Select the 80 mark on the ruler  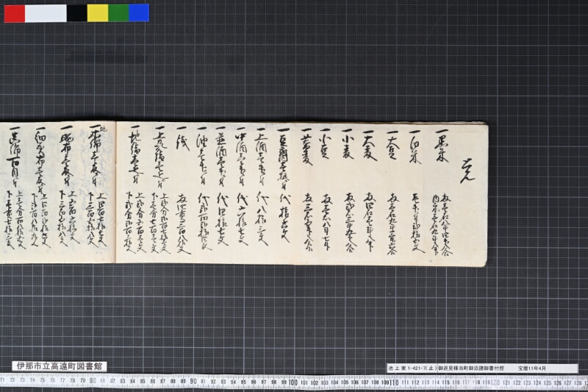coord(93,381)
